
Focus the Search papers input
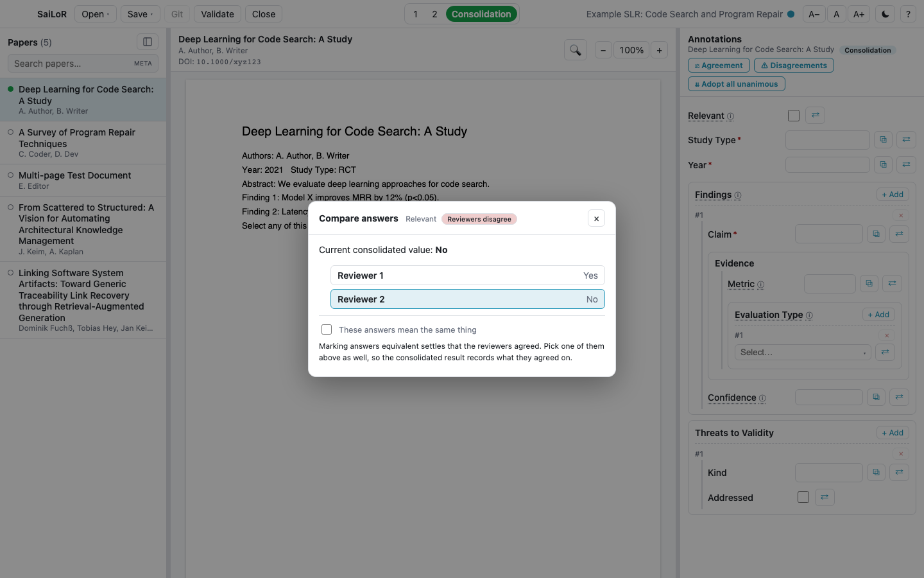click(83, 64)
